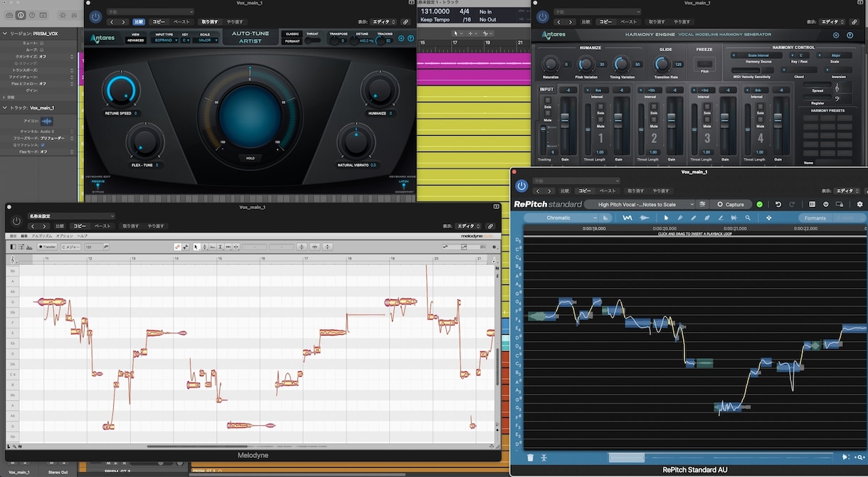This screenshot has width=868, height=477.
Task: Select bass clef register in Harmony Engine
Action: pyautogui.click(x=836, y=98)
